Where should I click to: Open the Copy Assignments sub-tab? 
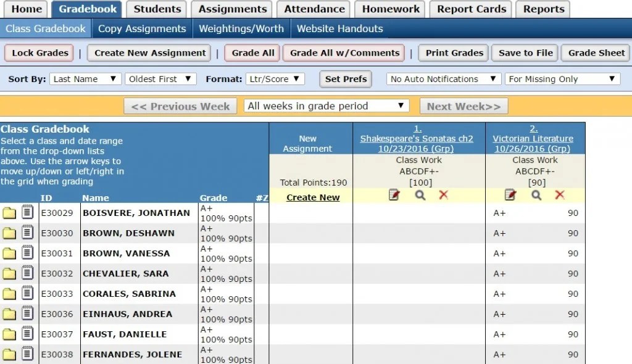(142, 28)
